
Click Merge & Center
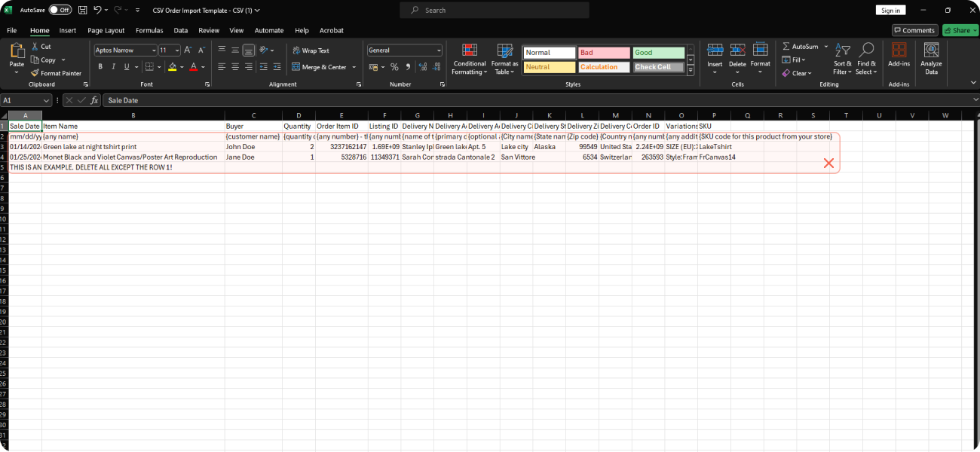point(319,67)
